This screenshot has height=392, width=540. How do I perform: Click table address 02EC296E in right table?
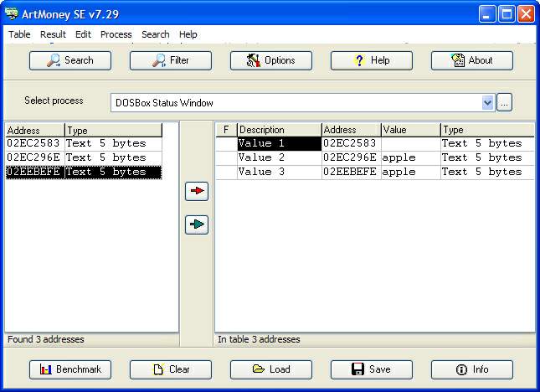click(x=352, y=157)
